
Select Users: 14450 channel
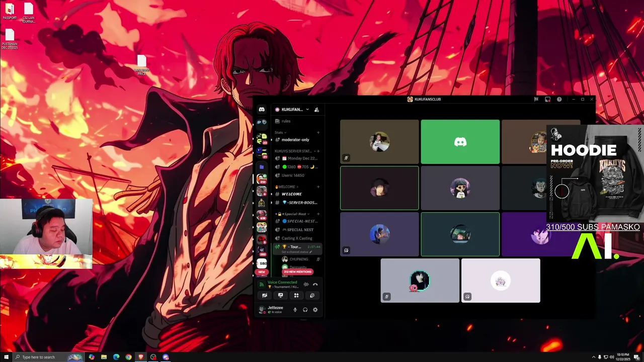click(297, 175)
